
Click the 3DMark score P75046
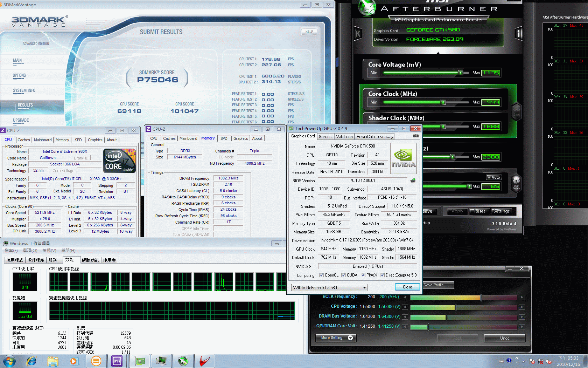pyautogui.click(x=157, y=80)
